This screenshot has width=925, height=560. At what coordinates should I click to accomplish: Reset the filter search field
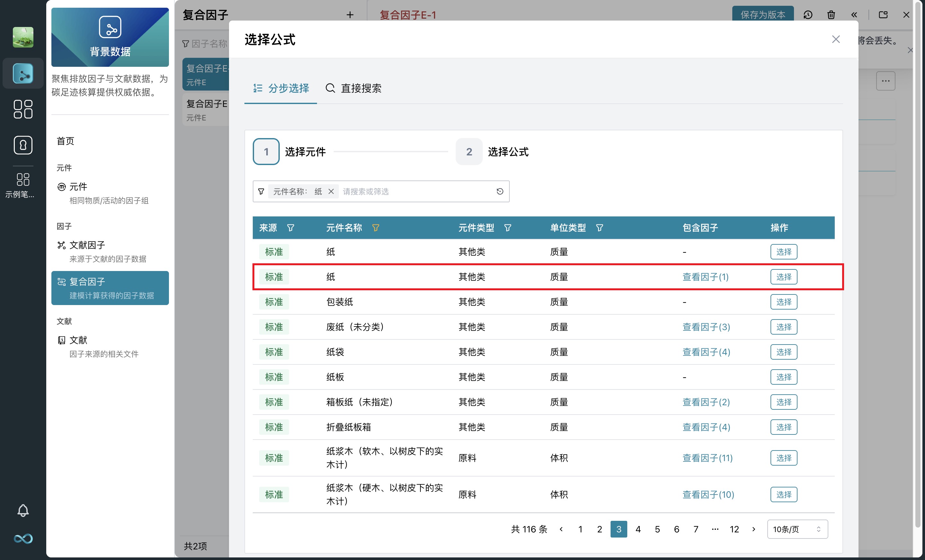click(x=500, y=191)
